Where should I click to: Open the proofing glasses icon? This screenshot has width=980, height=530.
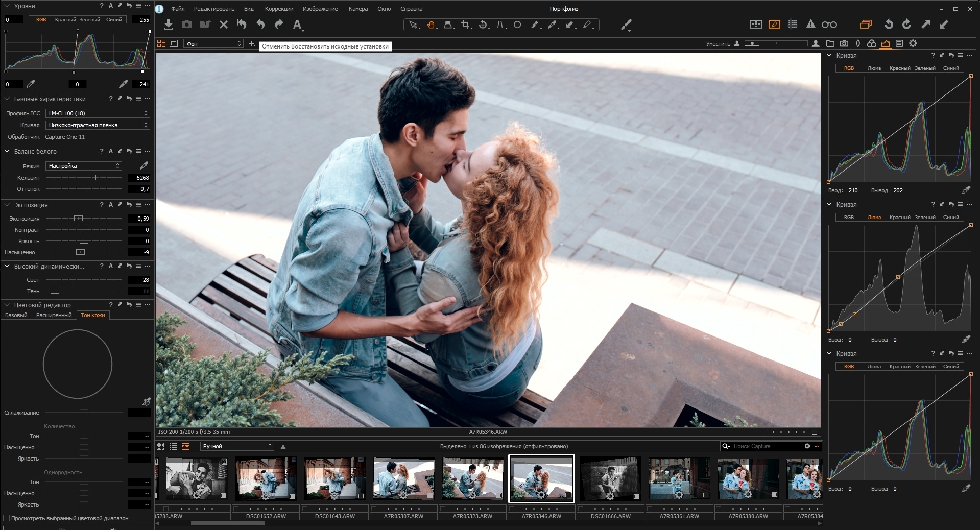pos(829,25)
